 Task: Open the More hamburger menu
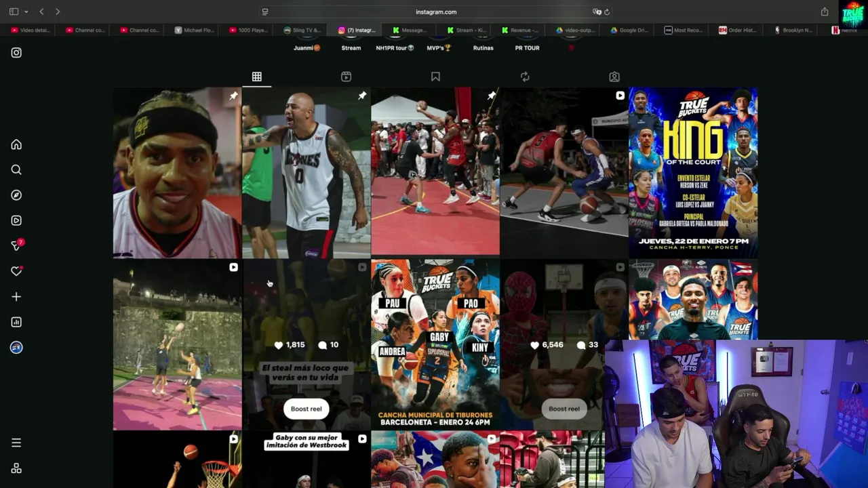click(16, 443)
